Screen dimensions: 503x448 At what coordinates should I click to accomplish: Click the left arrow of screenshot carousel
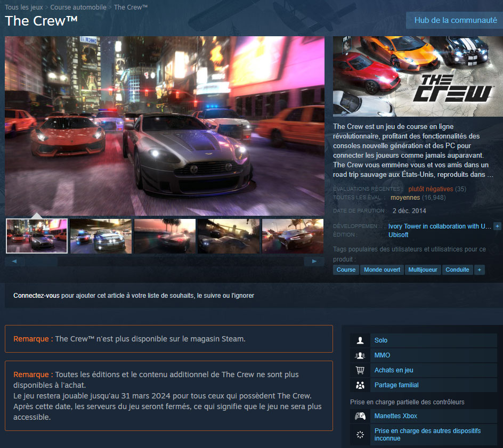tap(14, 262)
